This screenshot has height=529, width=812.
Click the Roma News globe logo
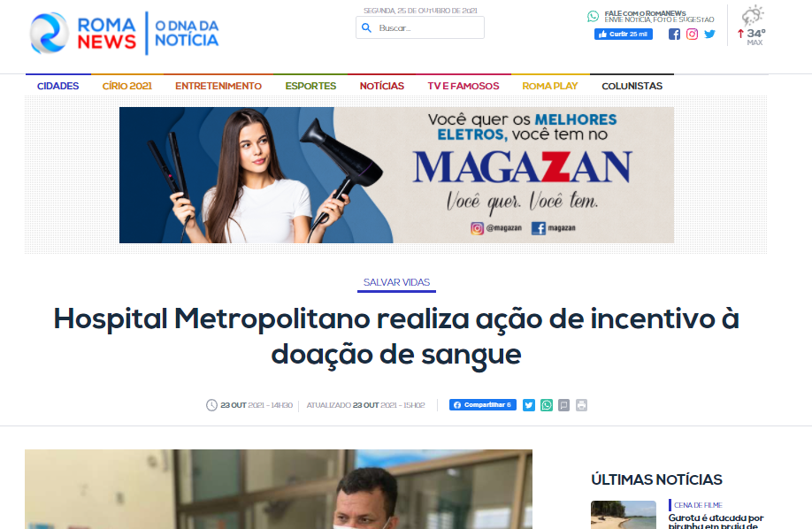(50, 33)
